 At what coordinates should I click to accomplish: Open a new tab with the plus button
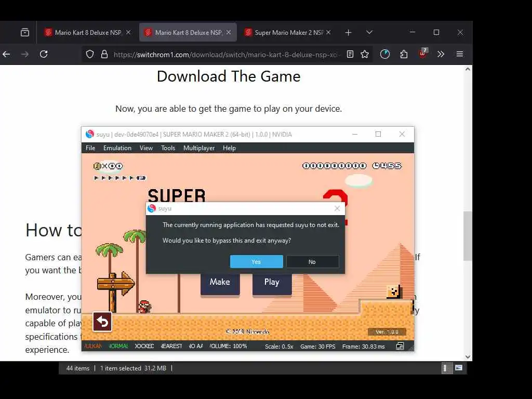coord(348,33)
